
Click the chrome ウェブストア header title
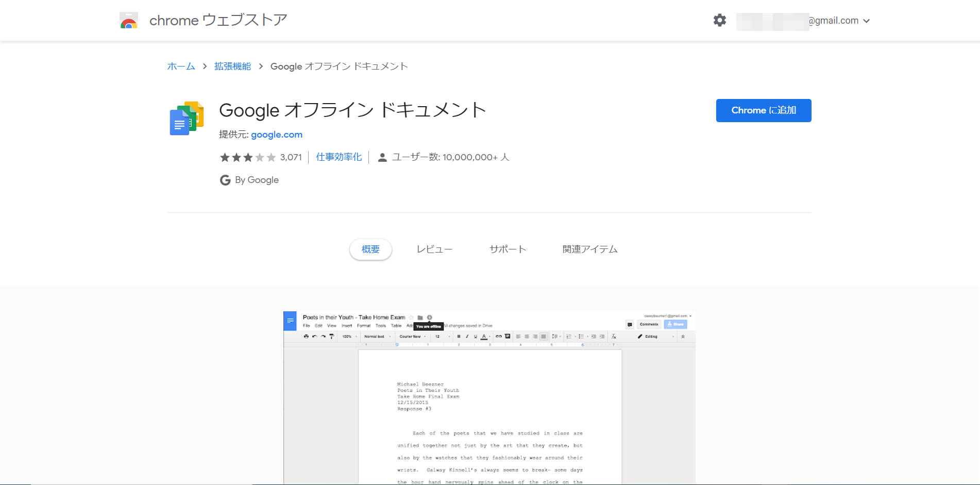point(218,20)
